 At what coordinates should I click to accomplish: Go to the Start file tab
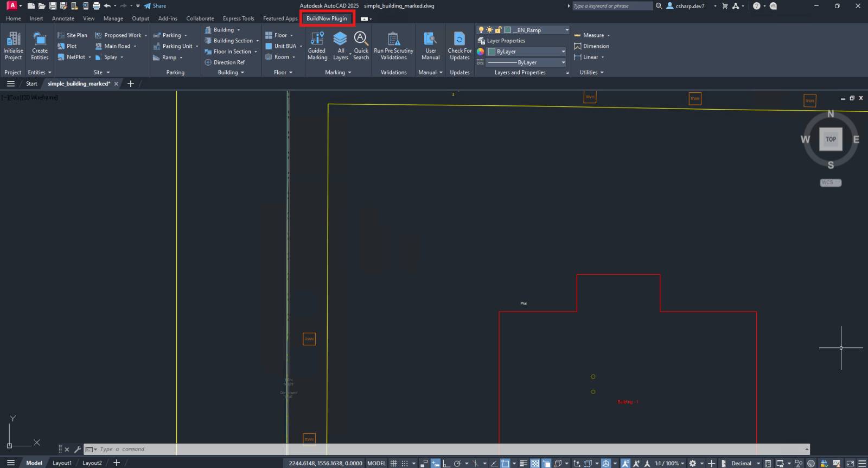coord(31,84)
